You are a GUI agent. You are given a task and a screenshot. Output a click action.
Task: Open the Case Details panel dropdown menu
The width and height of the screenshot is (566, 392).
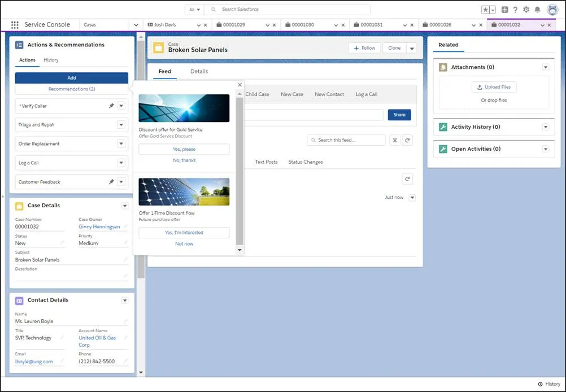pyautogui.click(x=125, y=206)
